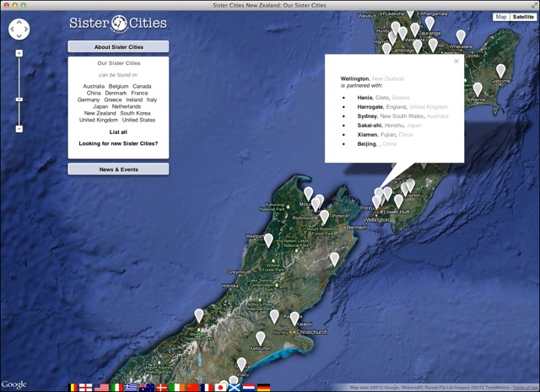Select the Greece flag
The height and width of the screenshot is (392, 540).
[131, 388]
